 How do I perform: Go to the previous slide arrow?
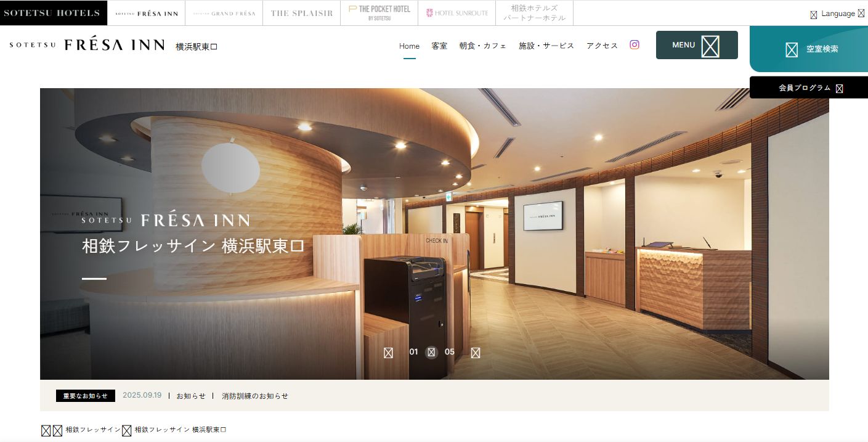[x=388, y=353]
